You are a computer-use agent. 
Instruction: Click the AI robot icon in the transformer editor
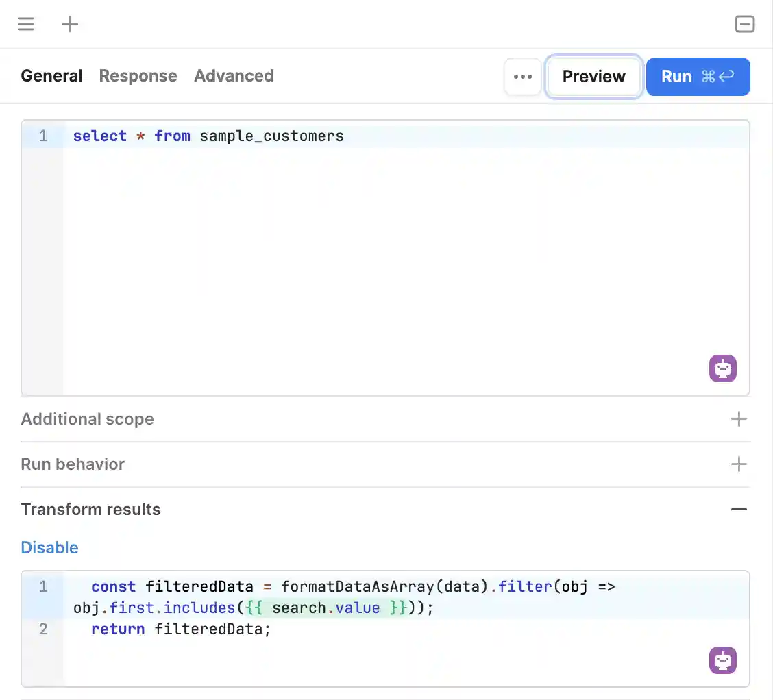tap(722, 660)
